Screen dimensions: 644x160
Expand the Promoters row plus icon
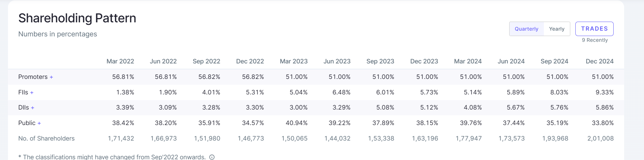tap(51, 77)
